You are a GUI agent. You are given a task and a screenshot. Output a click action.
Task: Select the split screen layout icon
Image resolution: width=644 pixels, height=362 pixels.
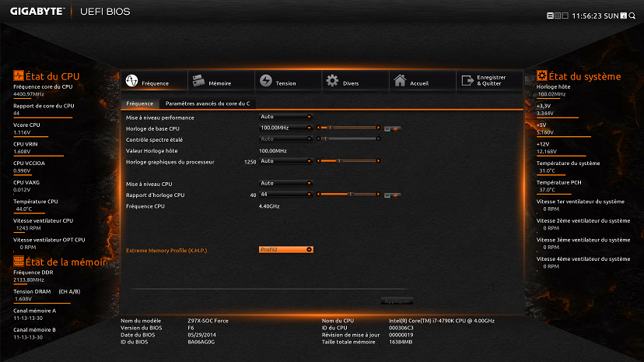tap(565, 16)
